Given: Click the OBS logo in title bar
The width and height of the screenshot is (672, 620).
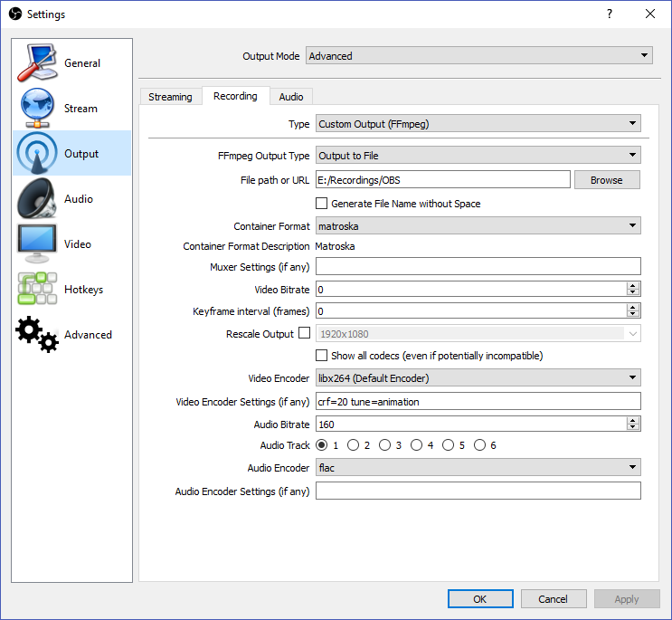Looking at the screenshot, I should pos(14,14).
